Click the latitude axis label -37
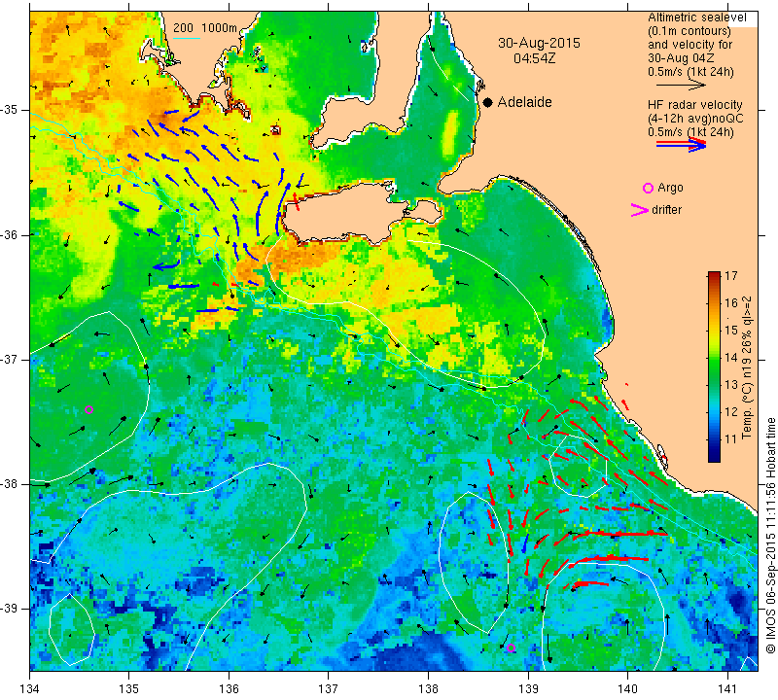Image resolution: width=778 pixels, height=700 pixels. click(10, 359)
